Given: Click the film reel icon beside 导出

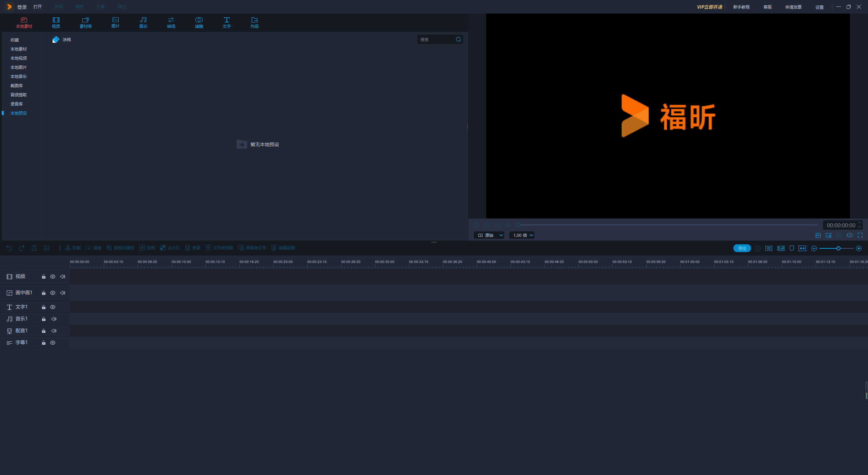Looking at the screenshot, I should pos(758,248).
